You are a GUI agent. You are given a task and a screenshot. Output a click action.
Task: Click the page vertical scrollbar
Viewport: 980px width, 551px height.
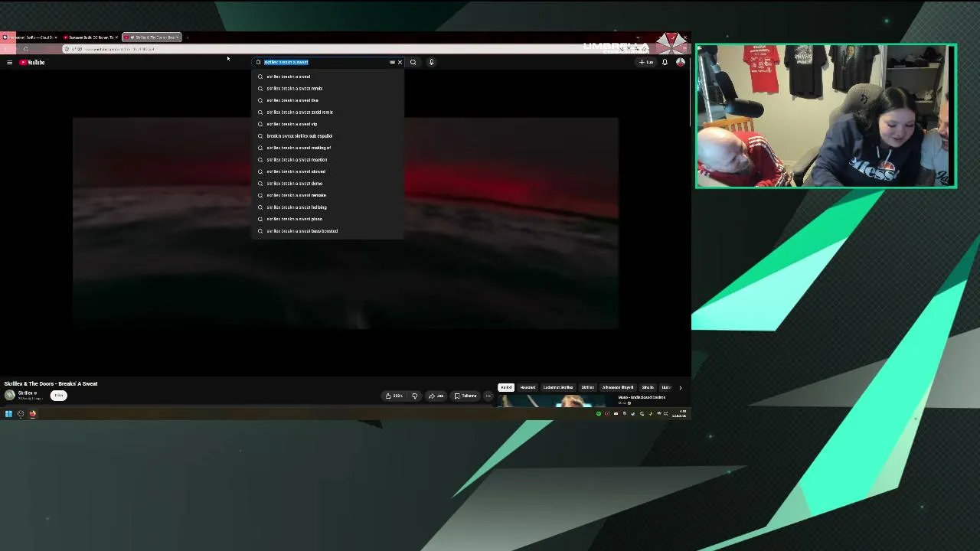click(689, 92)
